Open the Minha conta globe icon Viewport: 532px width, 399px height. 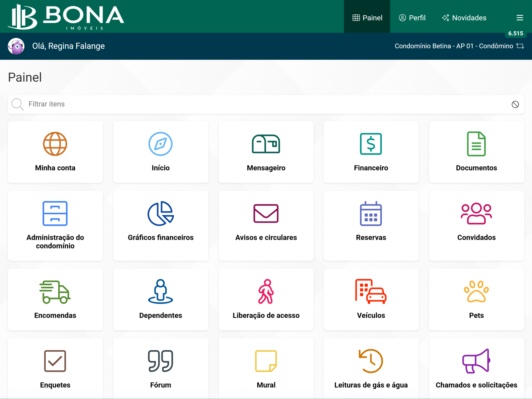(x=55, y=144)
